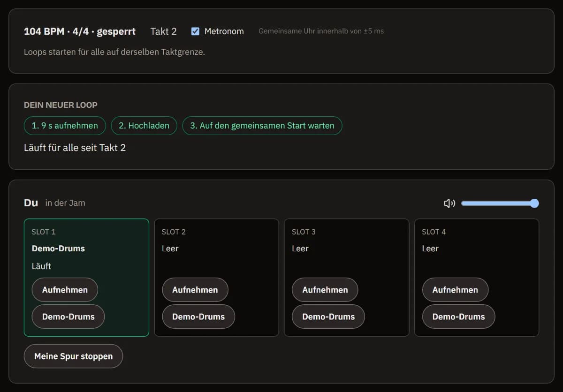Disable the Metronom checkbox

pos(196,31)
